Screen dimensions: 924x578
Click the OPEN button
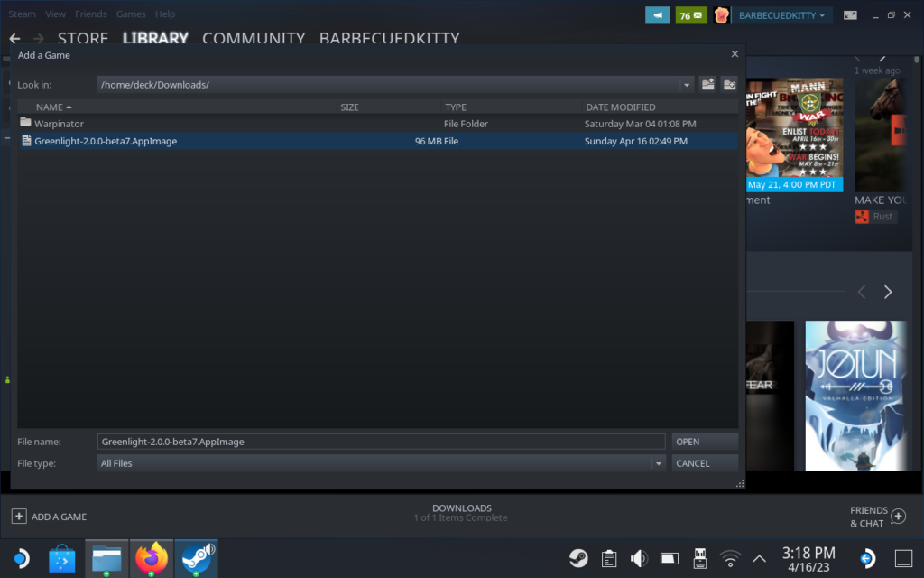click(705, 442)
